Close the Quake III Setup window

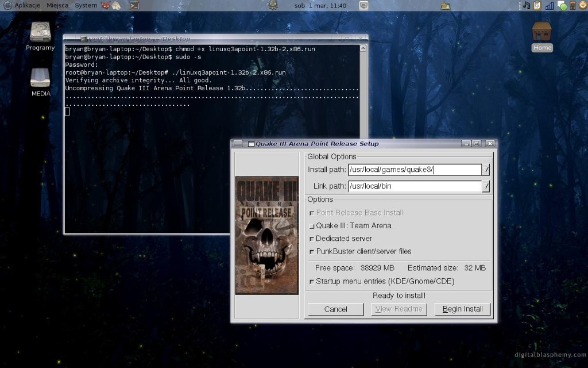[490, 143]
